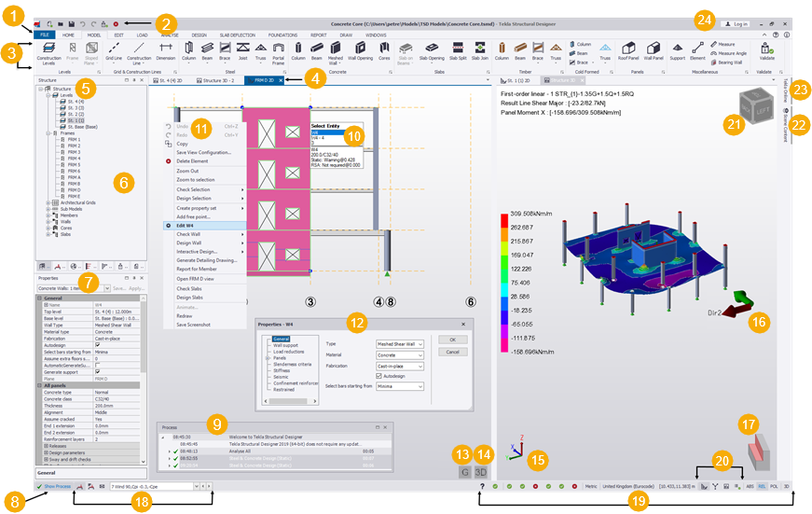
Task: Pick the Steel Beam tool
Action: 207,51
